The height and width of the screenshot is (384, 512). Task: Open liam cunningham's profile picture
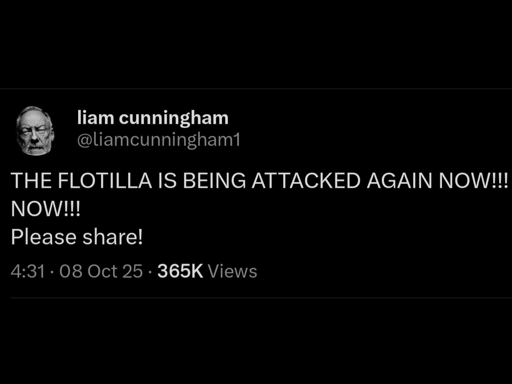click(x=35, y=131)
